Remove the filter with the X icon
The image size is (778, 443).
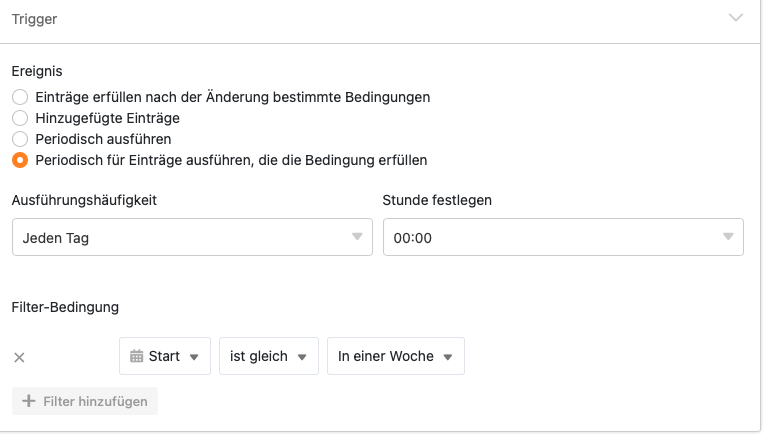pos(19,357)
